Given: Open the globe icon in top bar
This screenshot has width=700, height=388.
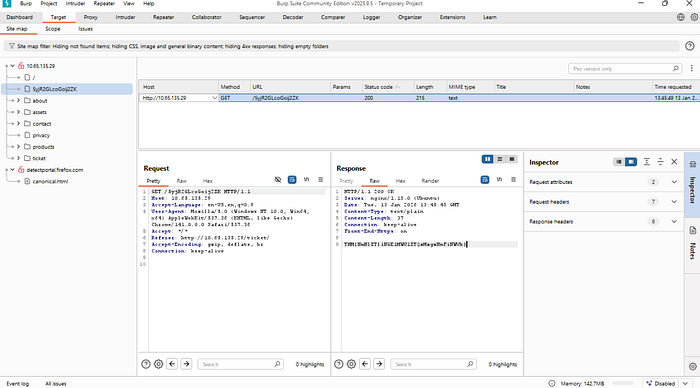Looking at the screenshot, I should (681, 17).
